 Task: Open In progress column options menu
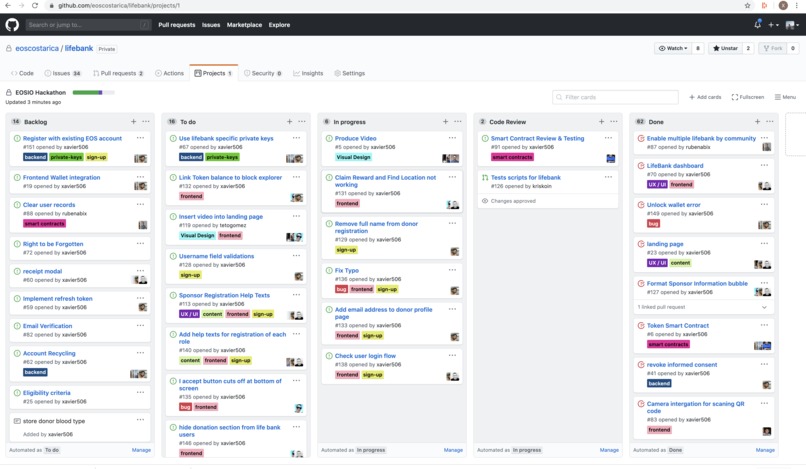tap(458, 121)
